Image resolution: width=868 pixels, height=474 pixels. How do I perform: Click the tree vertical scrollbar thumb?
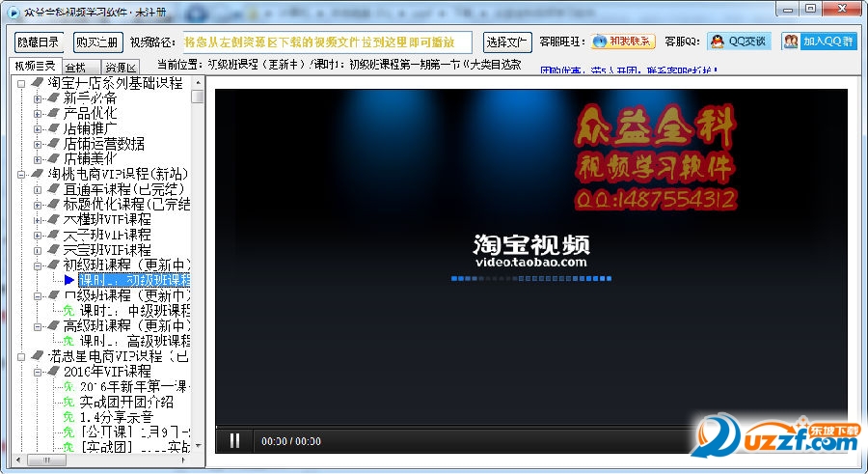point(198,97)
